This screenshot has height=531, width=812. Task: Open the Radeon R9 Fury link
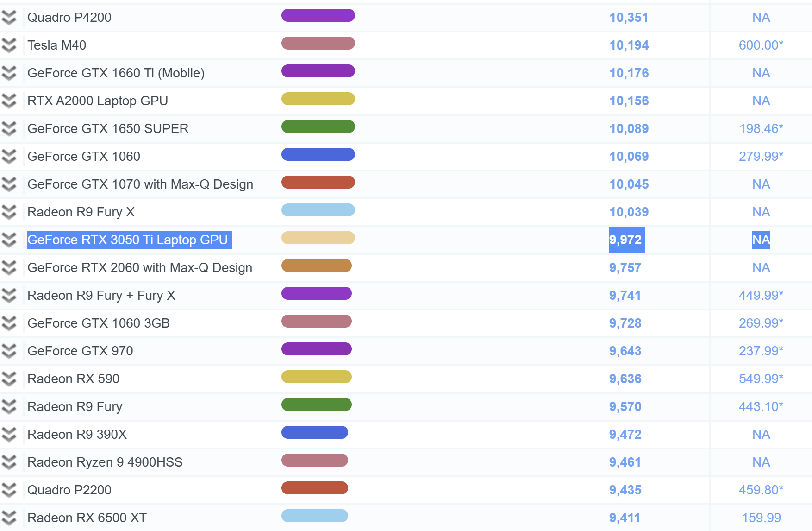[75, 407]
